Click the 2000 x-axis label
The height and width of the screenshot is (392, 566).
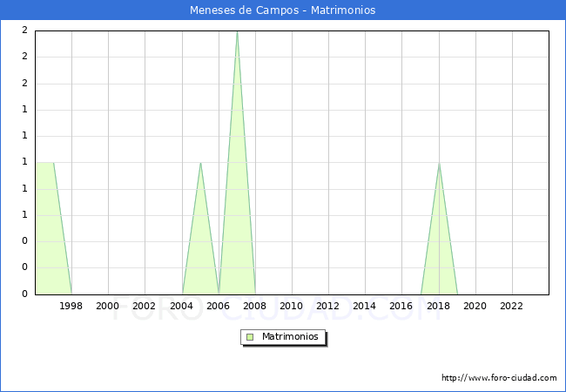click(x=108, y=306)
